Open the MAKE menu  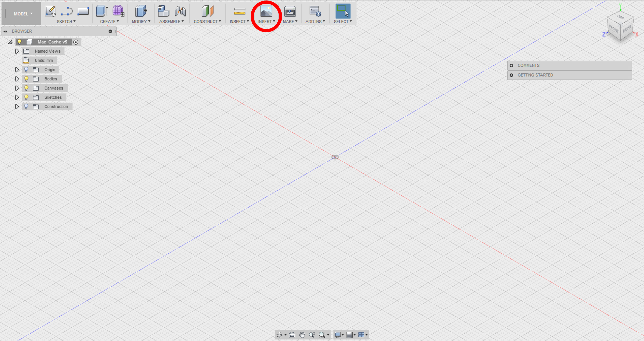click(x=290, y=22)
